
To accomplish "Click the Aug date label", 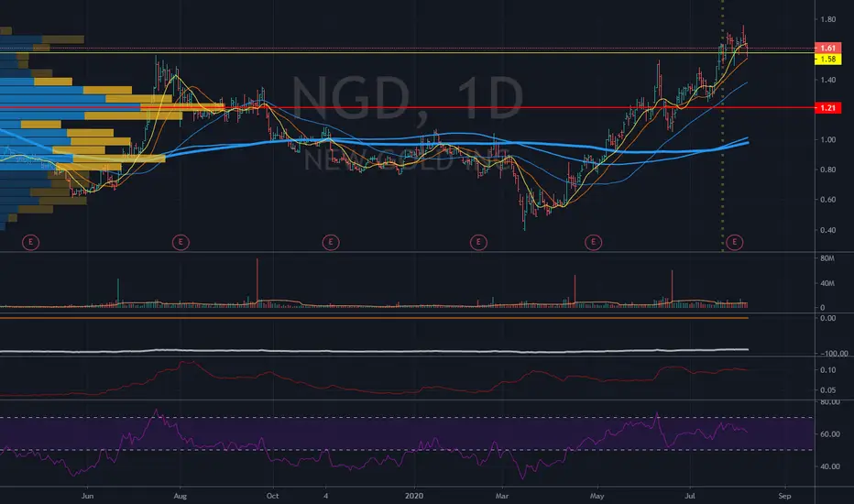I will 181,496.
